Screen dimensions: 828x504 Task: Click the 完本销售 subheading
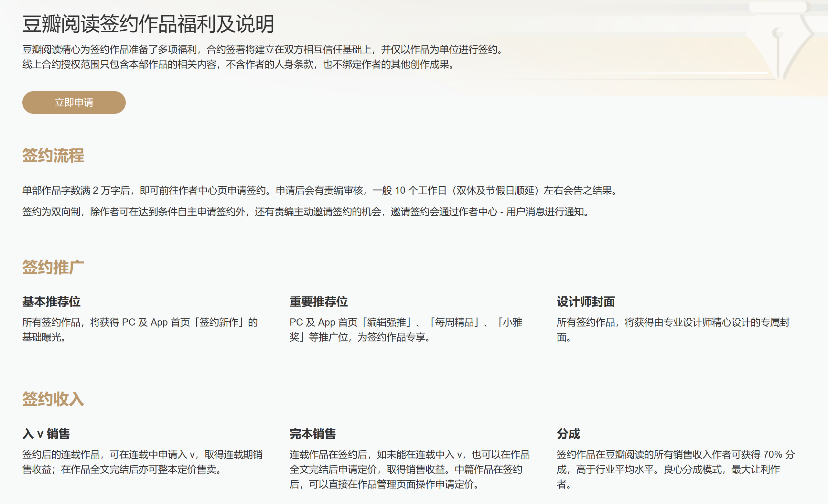(x=313, y=434)
